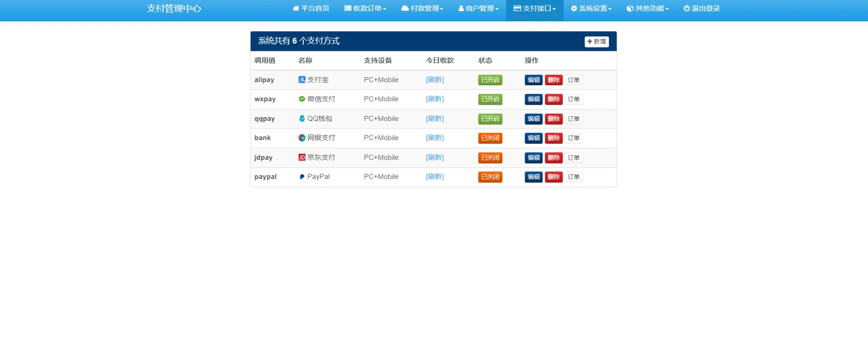Click the online bank payment icon

coord(302,138)
